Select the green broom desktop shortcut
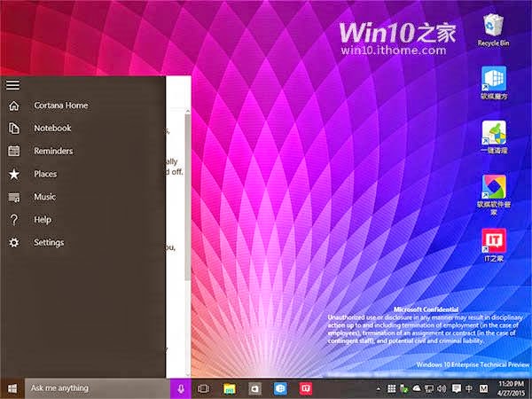The image size is (532, 399). point(494,137)
